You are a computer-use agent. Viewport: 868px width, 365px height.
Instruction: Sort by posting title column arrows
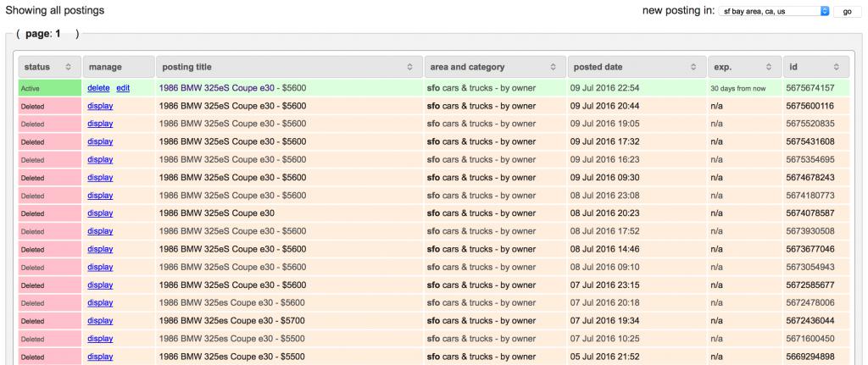pyautogui.click(x=409, y=67)
